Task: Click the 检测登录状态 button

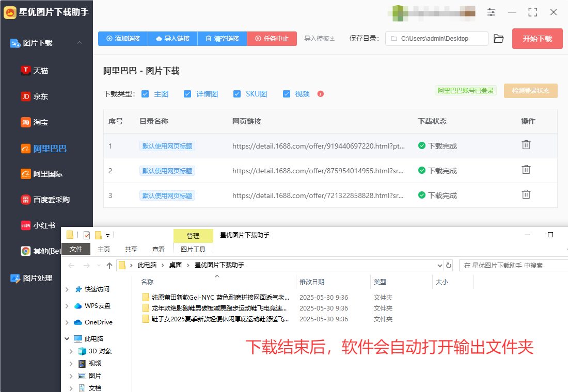Action: (531, 91)
